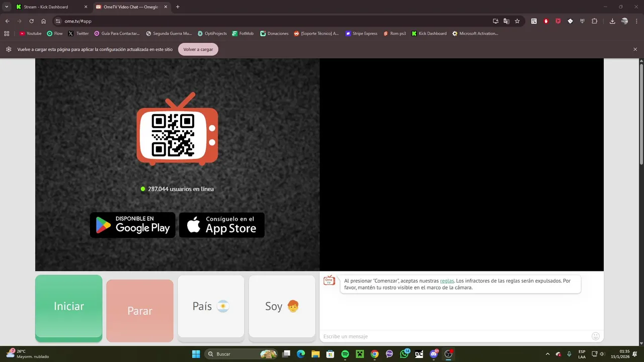Open the browser downloads panel

pyautogui.click(x=612, y=21)
